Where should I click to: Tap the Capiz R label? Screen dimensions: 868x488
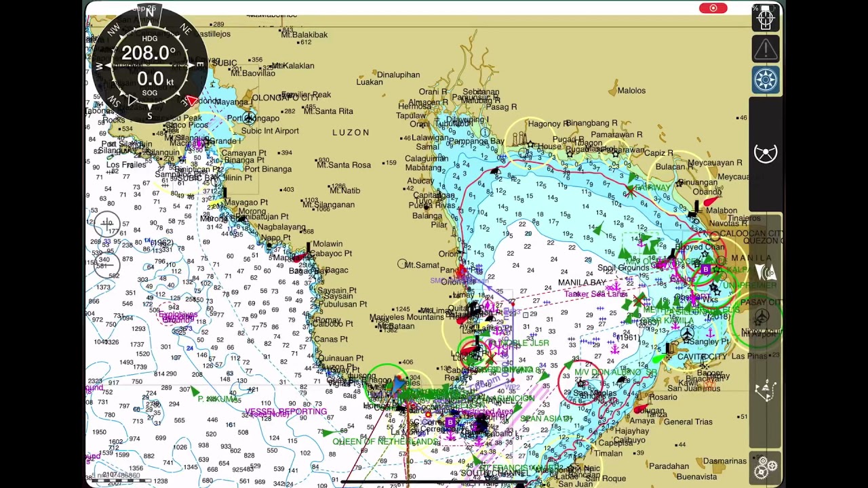pyautogui.click(x=659, y=154)
